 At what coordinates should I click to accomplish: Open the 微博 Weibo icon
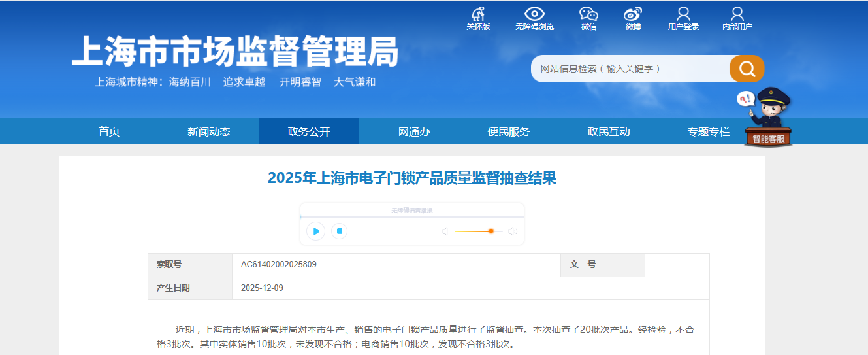633,14
